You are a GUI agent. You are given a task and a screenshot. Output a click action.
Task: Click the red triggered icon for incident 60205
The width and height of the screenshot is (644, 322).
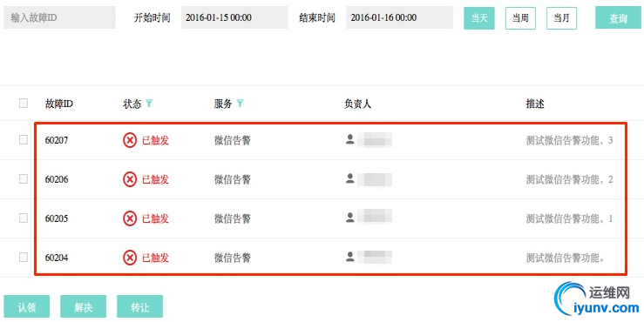[x=129, y=218]
